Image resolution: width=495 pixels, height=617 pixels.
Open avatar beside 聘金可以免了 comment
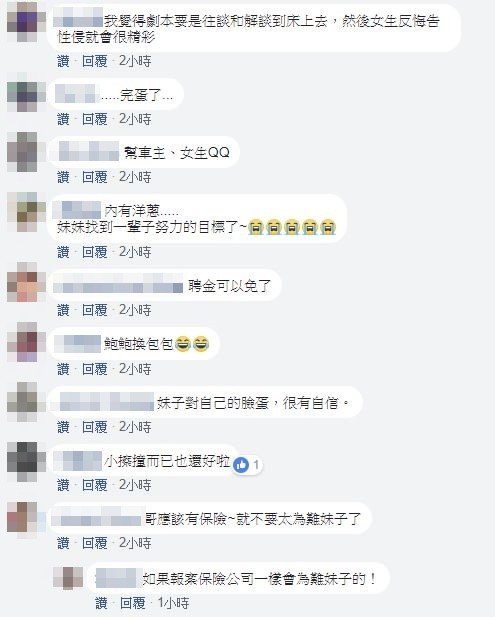[22, 282]
